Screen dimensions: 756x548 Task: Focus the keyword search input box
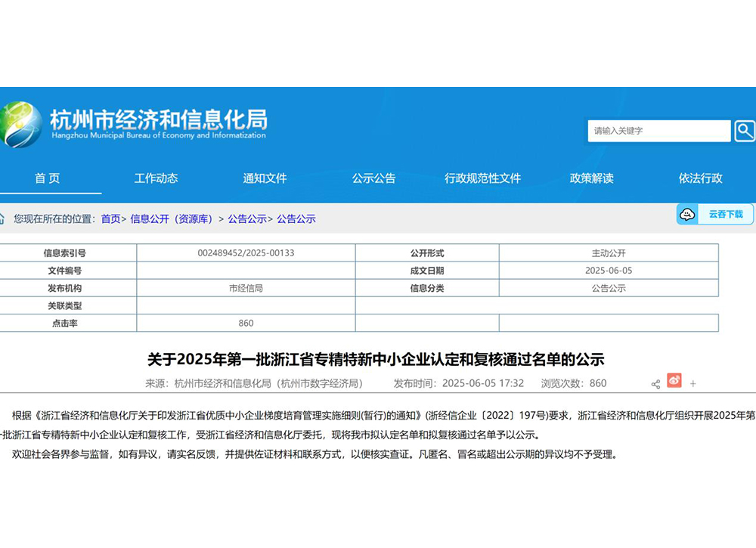click(x=658, y=131)
